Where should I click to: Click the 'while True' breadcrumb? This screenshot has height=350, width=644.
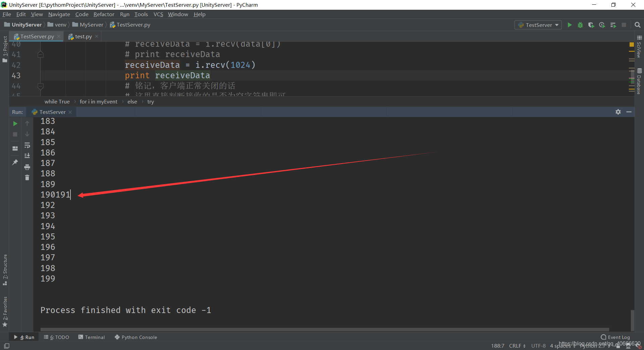coord(57,101)
